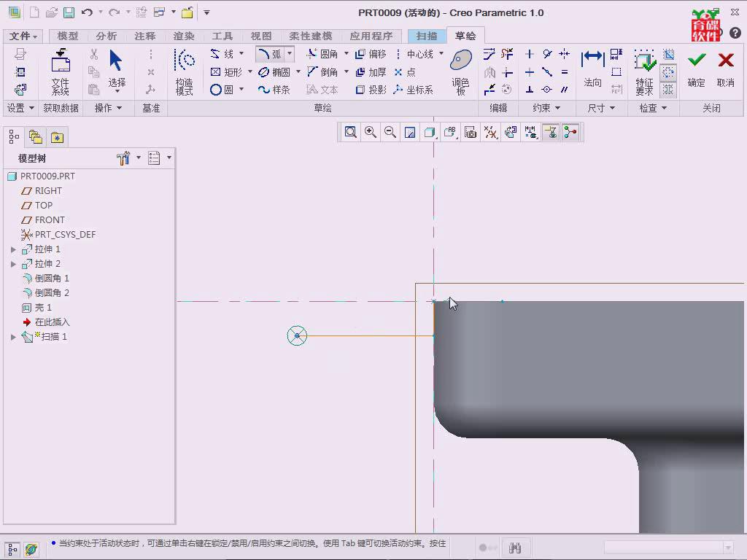747x560 pixels.
Task: Click the Offset tool
Action: point(371,54)
